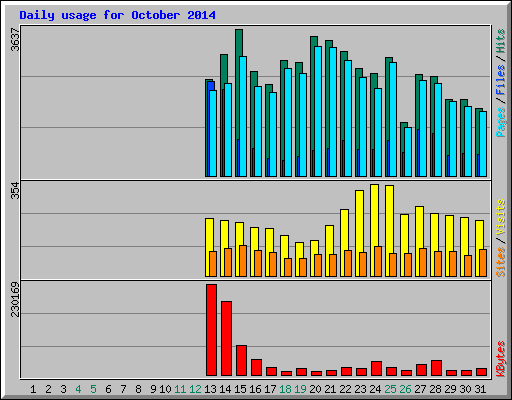Click day 30 on the x-axis
The height and width of the screenshot is (400, 512).
coord(465,389)
